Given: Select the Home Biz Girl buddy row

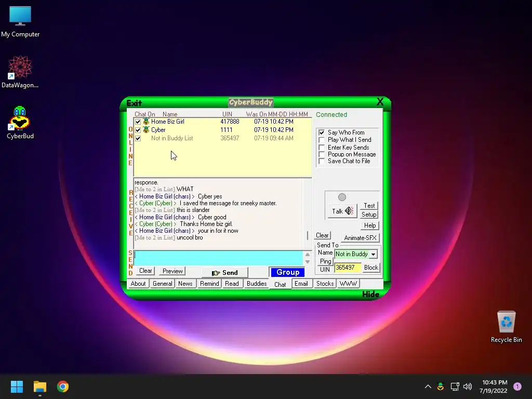Looking at the screenshot, I should point(222,122).
